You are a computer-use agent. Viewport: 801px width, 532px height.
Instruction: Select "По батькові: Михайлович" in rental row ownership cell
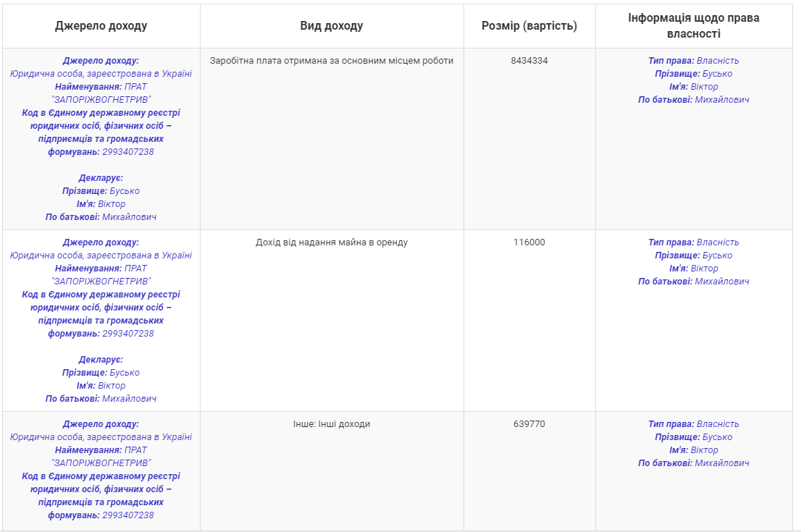click(694, 282)
